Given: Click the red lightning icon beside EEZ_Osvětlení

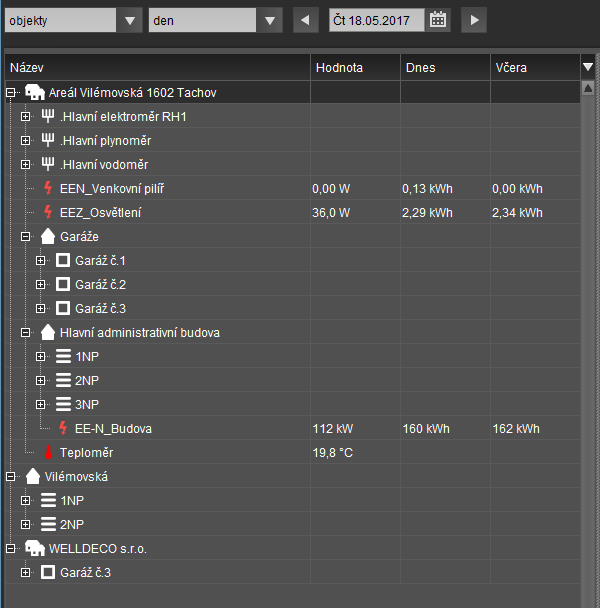Looking at the screenshot, I should (x=47, y=213).
